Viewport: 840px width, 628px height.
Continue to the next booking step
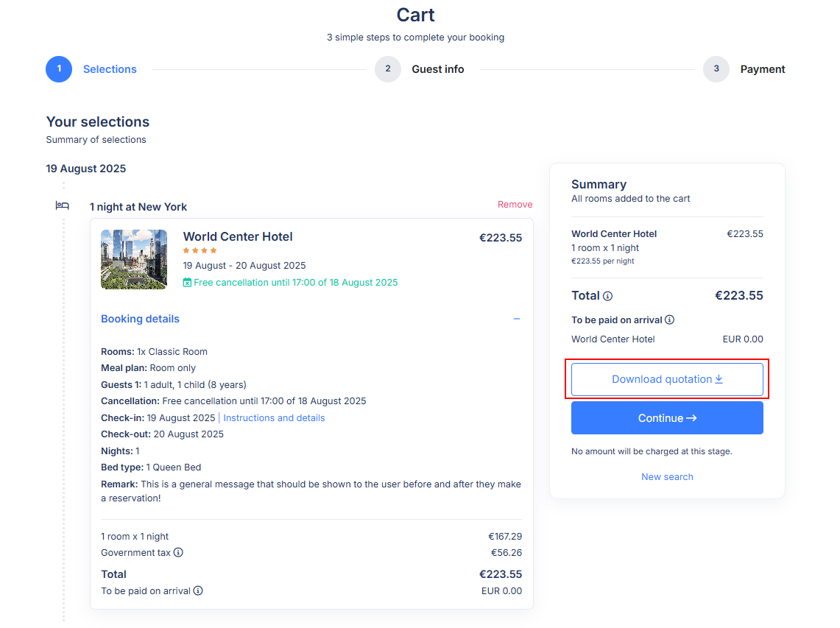point(667,418)
